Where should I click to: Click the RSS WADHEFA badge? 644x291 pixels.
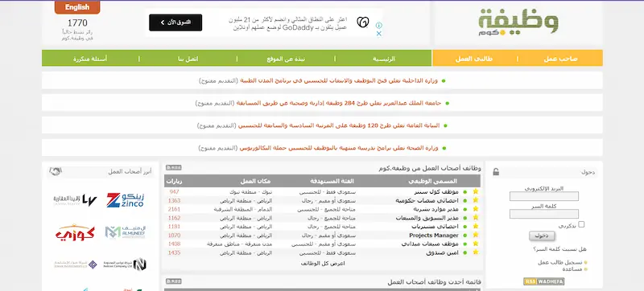[544, 281]
